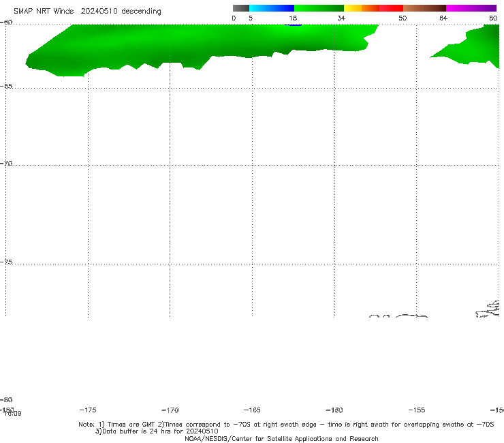Click the color scale label '50'
Image resolution: width=504 pixels, height=443 pixels.
pyautogui.click(x=403, y=18)
